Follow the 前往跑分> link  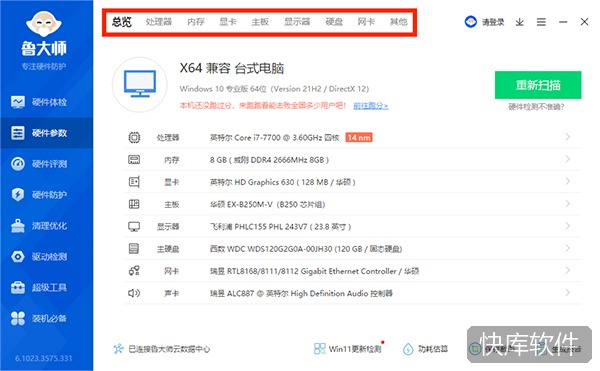[x=370, y=106]
